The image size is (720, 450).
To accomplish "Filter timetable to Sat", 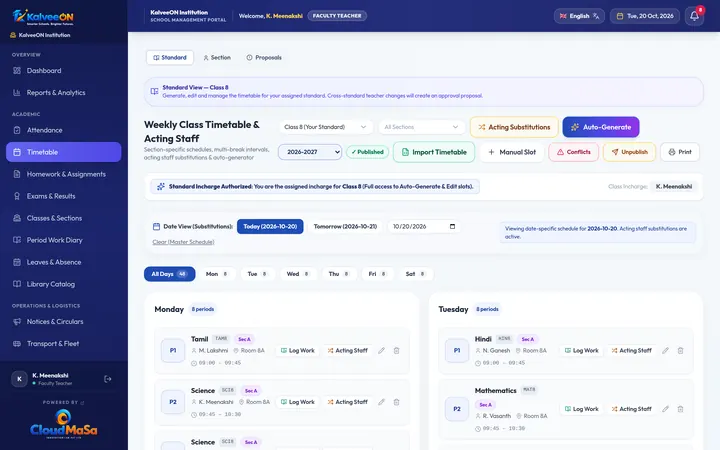I will (x=416, y=274).
